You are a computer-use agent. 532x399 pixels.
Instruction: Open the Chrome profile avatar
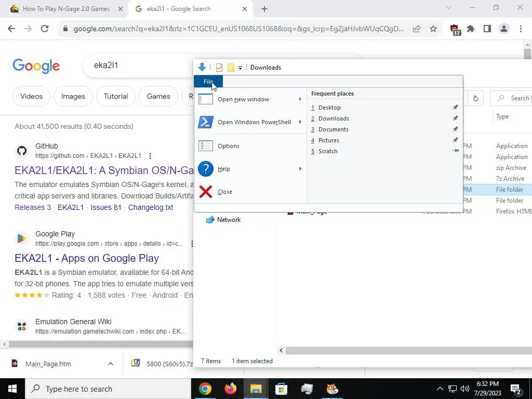click(504, 29)
